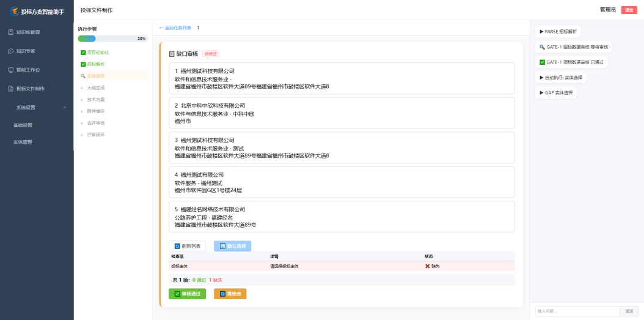The height and width of the screenshot is (320, 644).
Task: Click the 知识库管理 book icon
Action: (x=10, y=32)
